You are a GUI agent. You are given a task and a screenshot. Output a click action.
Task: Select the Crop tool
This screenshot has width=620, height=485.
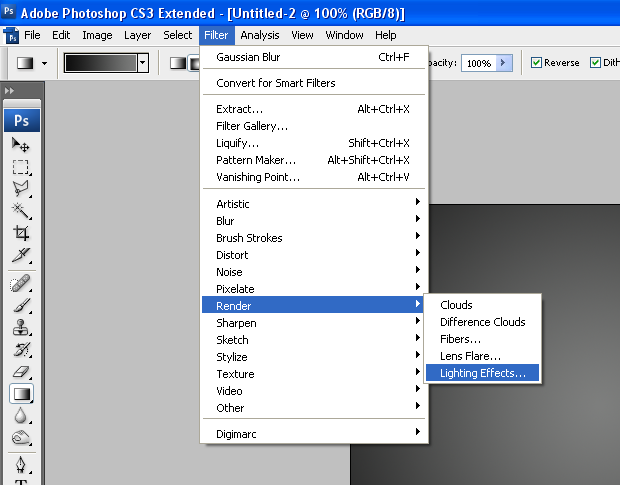21,233
